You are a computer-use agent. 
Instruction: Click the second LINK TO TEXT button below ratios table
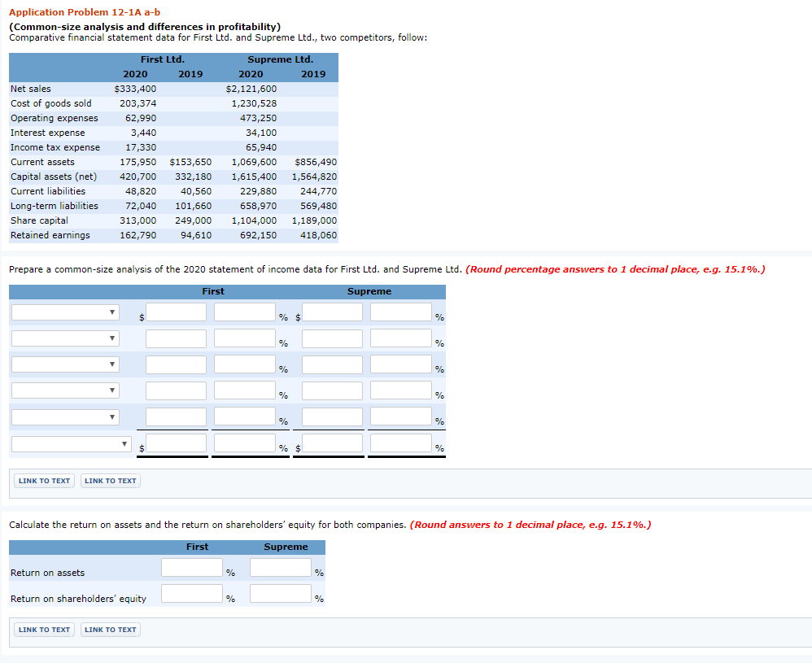tap(110, 629)
